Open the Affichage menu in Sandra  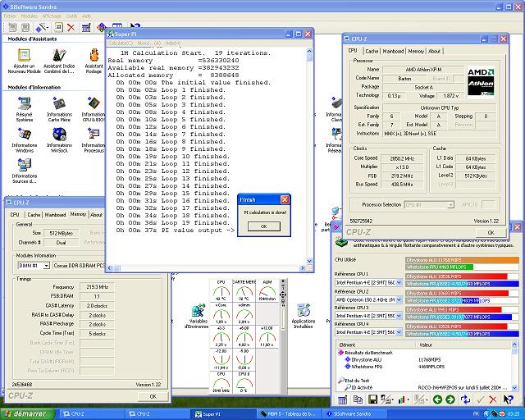[x=52, y=16]
